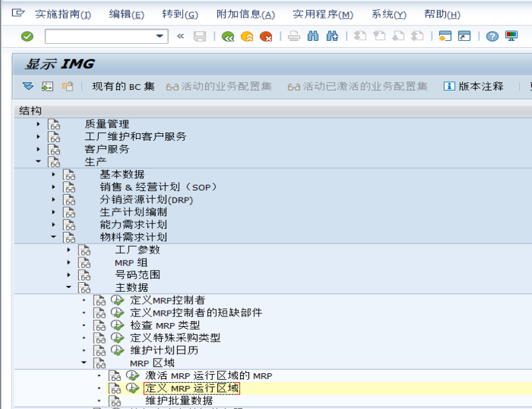Expand the MRP 组 node

tap(69, 262)
